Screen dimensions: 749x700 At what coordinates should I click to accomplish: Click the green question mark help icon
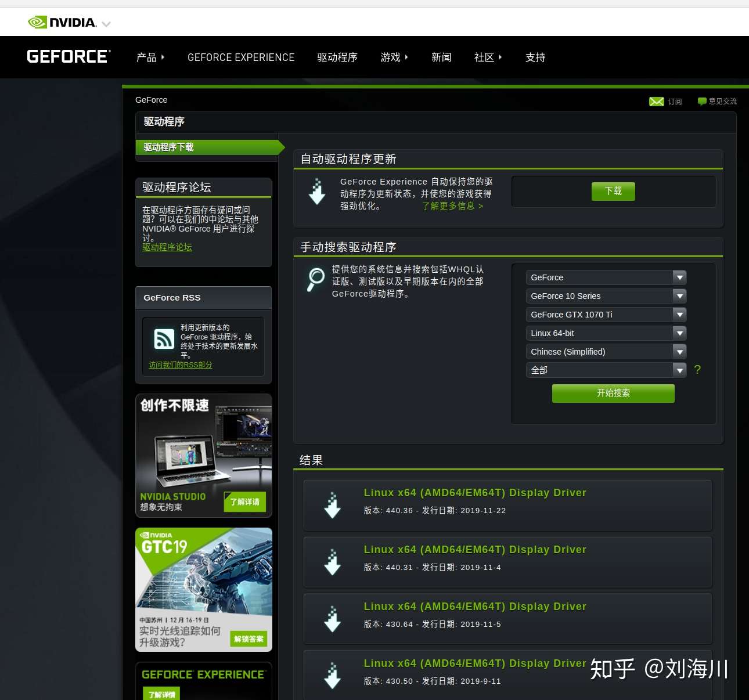[x=697, y=370]
